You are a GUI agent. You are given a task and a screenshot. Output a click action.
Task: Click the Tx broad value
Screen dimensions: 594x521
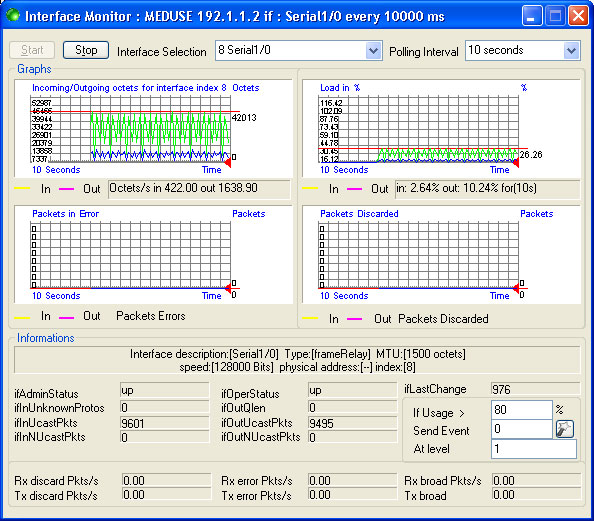[536, 494]
